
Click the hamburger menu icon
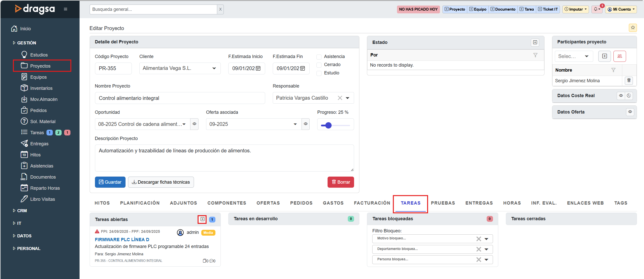tap(65, 9)
